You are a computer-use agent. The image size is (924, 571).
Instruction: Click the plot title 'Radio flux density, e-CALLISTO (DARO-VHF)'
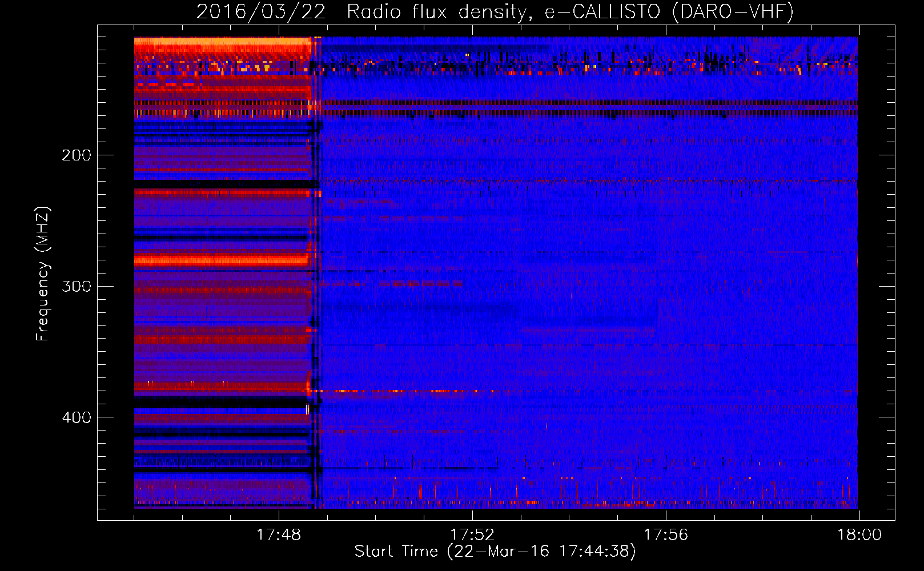(570, 12)
